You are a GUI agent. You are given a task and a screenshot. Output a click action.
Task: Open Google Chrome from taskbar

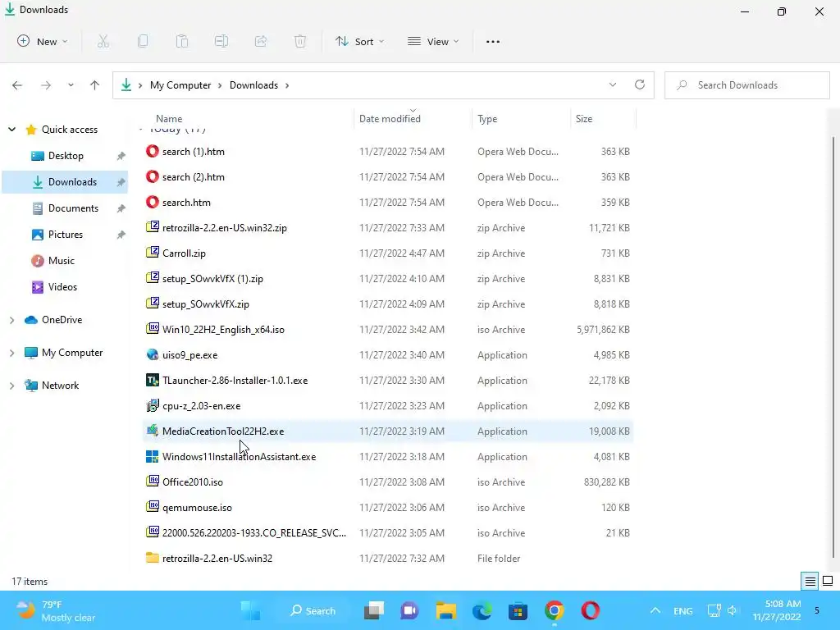pyautogui.click(x=554, y=610)
